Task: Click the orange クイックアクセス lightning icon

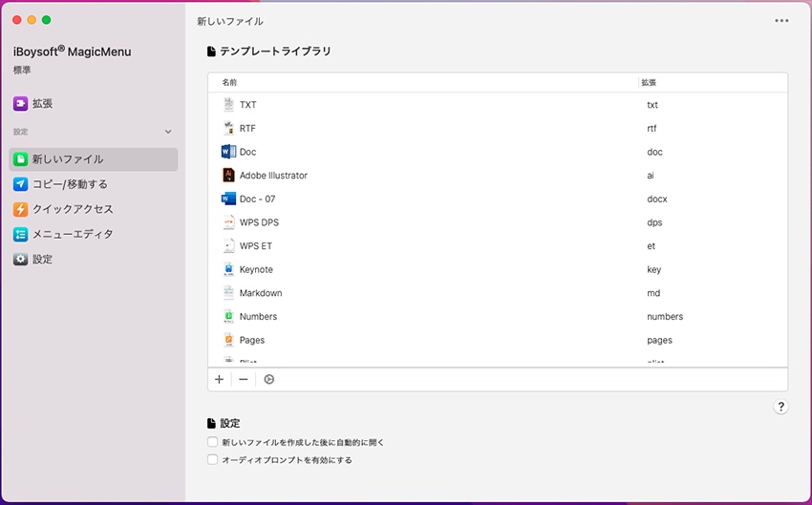Action: 20,209
